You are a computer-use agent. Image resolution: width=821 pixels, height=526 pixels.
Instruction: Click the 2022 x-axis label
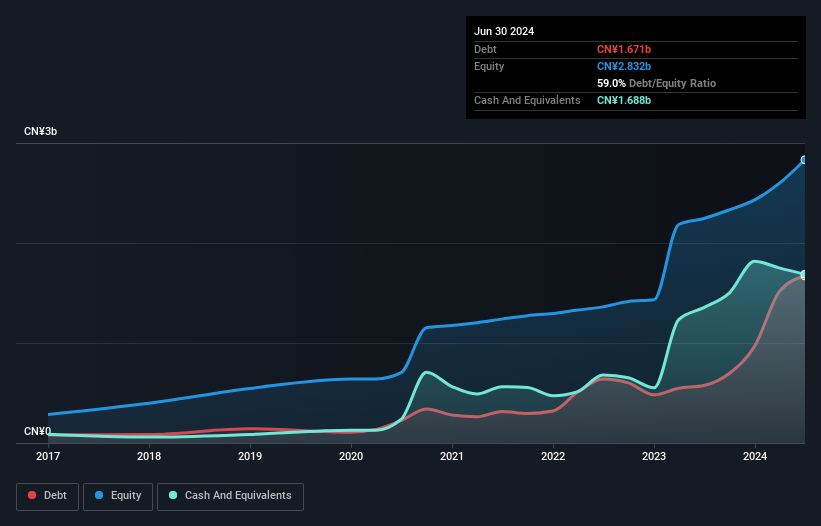click(553, 456)
